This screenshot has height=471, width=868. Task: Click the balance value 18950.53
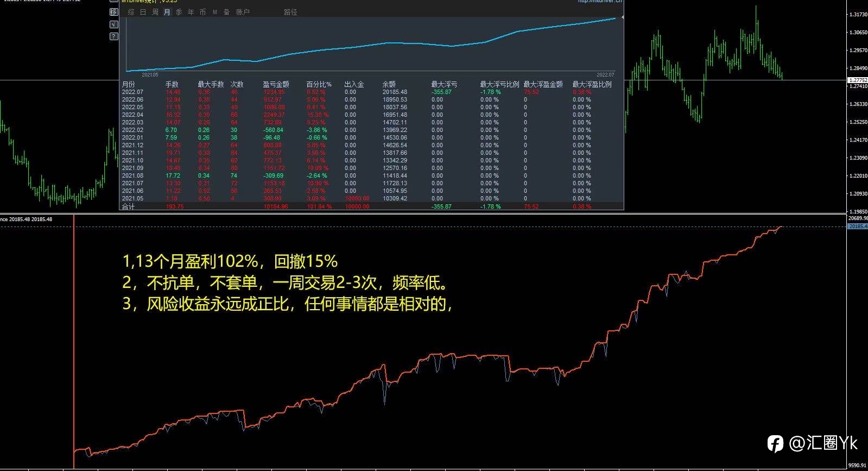click(395, 99)
